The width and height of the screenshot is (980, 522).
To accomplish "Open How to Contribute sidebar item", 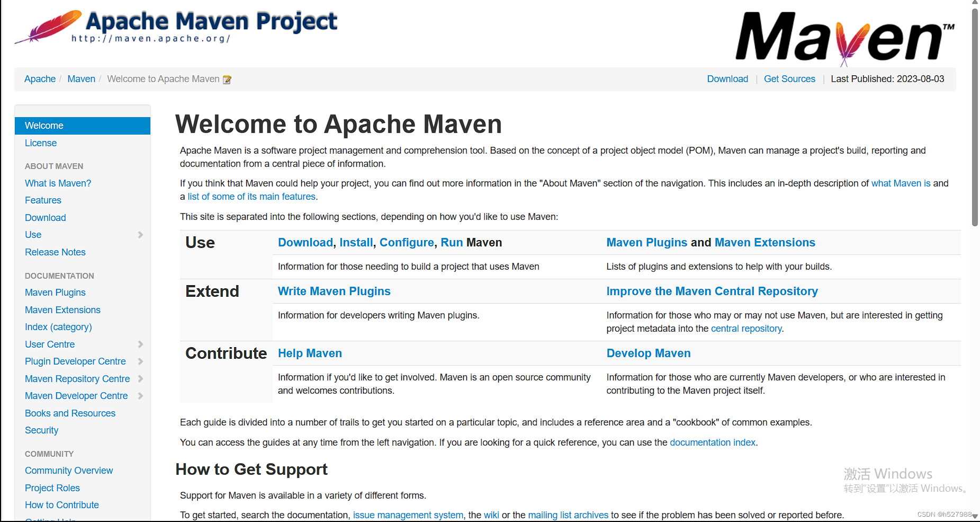I will point(62,505).
